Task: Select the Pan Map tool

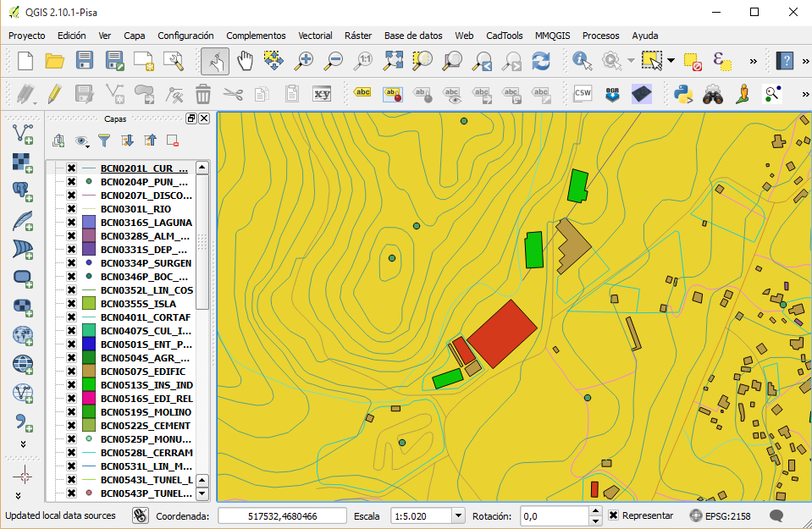Action: pyautogui.click(x=245, y=61)
